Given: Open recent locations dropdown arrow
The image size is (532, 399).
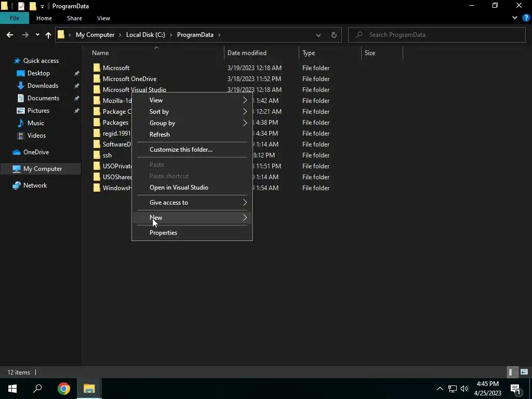Looking at the screenshot, I should pos(37,35).
